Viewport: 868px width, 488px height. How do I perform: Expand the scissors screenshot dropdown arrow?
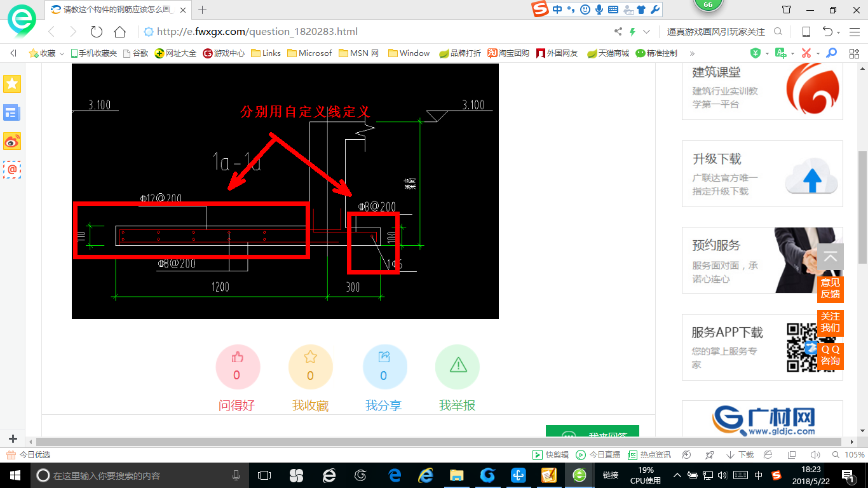coord(818,53)
